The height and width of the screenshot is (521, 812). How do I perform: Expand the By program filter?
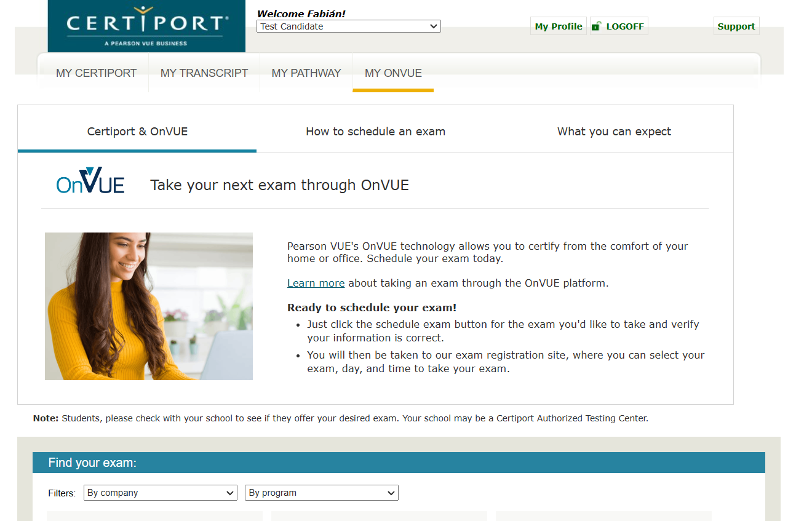[322, 493]
